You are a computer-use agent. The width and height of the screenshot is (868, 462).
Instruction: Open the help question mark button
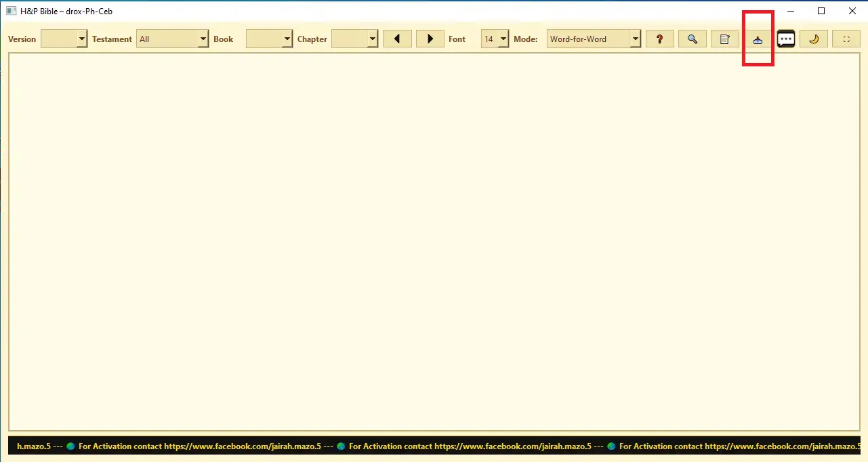[659, 39]
